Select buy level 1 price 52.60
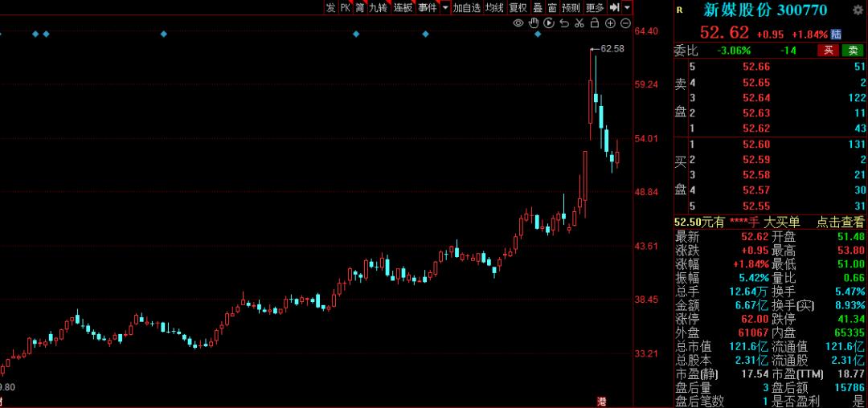Viewport: 868px width, 408px height. (756, 145)
